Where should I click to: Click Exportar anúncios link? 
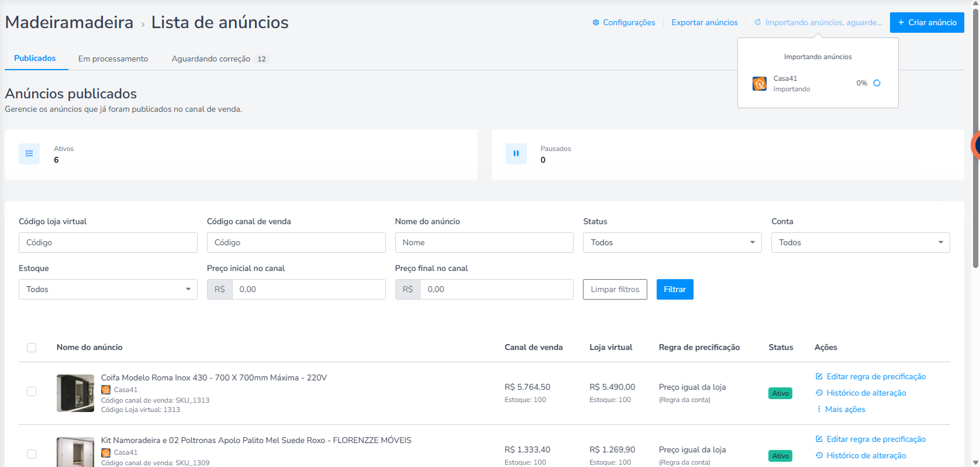[x=705, y=22]
